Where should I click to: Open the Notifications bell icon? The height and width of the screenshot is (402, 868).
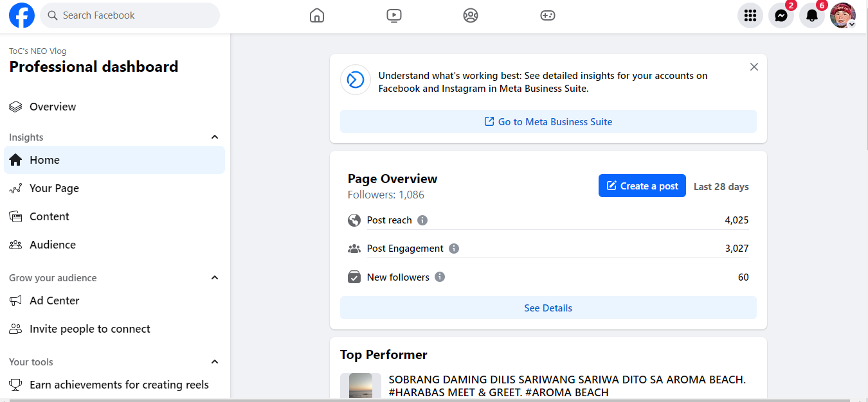[812, 16]
